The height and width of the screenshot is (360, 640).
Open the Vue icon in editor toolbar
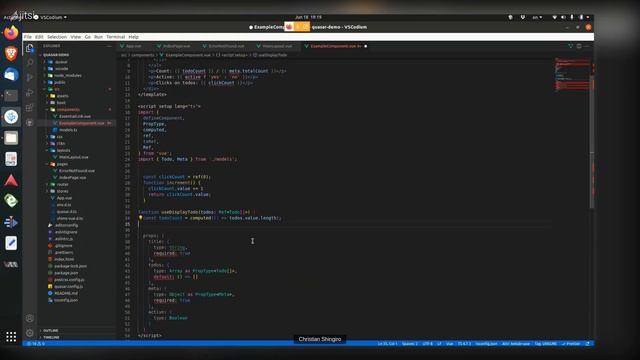(571, 46)
